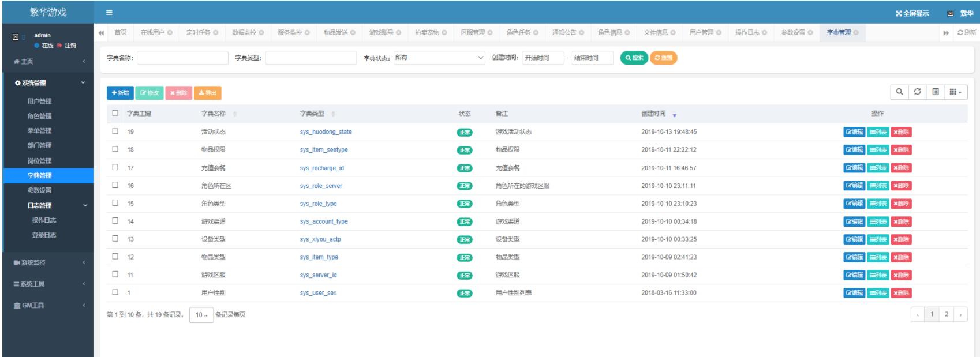Image resolution: width=980 pixels, height=357 pixels.
Task: Change the records-per-page dropdown
Action: point(201,315)
